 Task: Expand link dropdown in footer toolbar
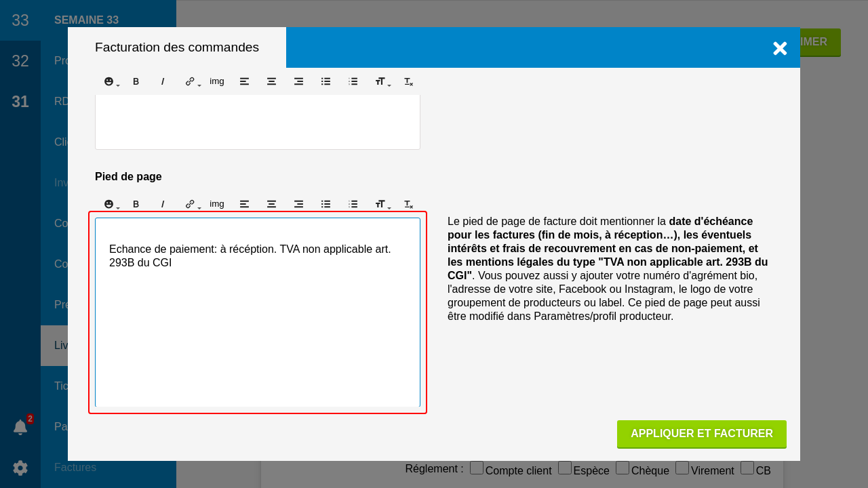(193, 204)
